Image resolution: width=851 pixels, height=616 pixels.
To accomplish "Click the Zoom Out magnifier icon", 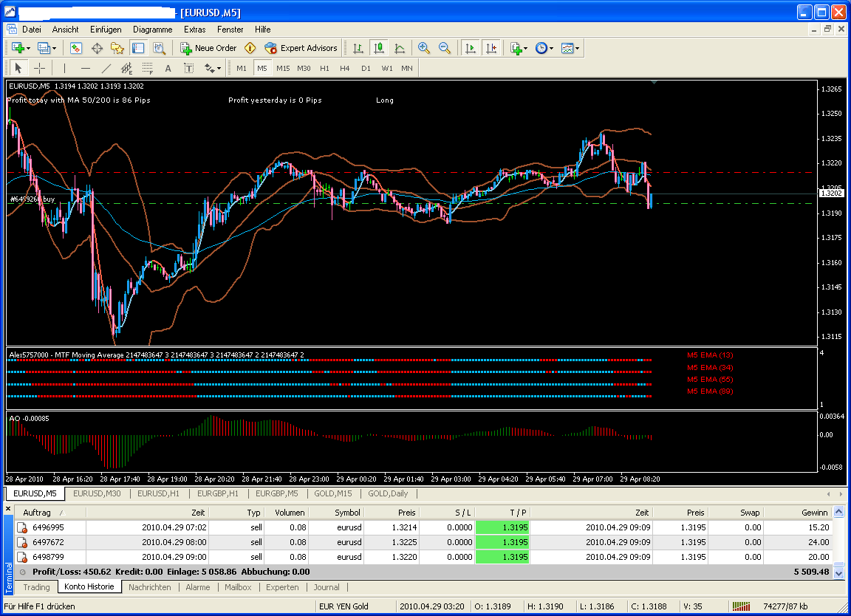I will pyautogui.click(x=445, y=48).
